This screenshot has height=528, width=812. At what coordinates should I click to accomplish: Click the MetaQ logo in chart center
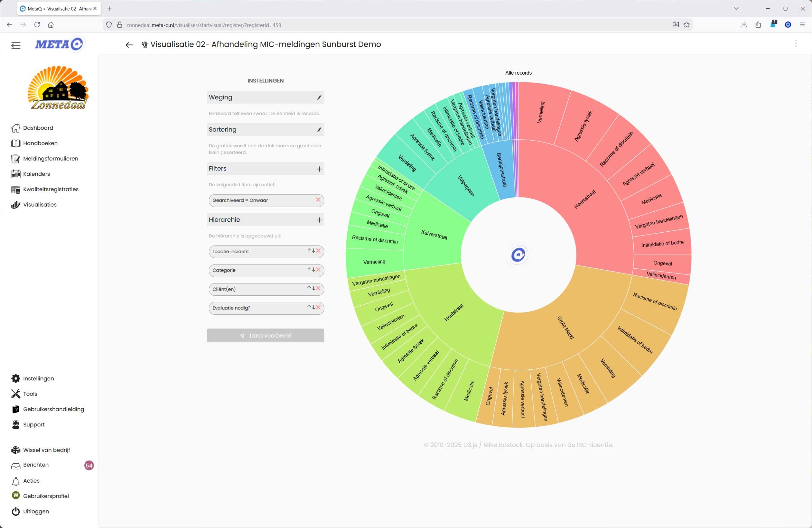click(518, 254)
